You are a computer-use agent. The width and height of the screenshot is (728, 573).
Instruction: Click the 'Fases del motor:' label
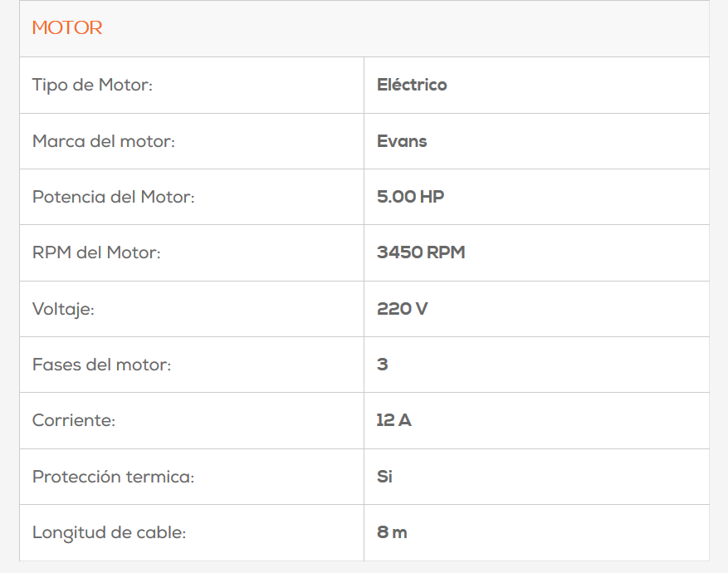(101, 365)
